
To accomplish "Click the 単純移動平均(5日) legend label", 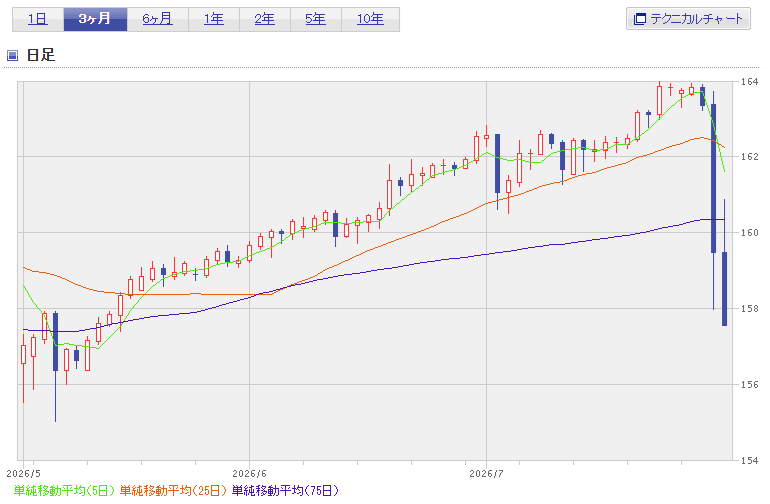I will (64, 490).
